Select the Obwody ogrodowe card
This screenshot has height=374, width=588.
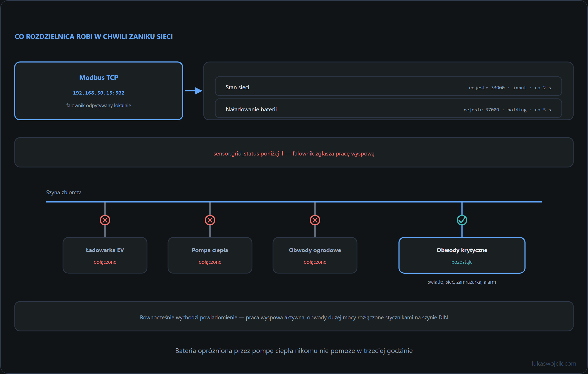point(315,255)
